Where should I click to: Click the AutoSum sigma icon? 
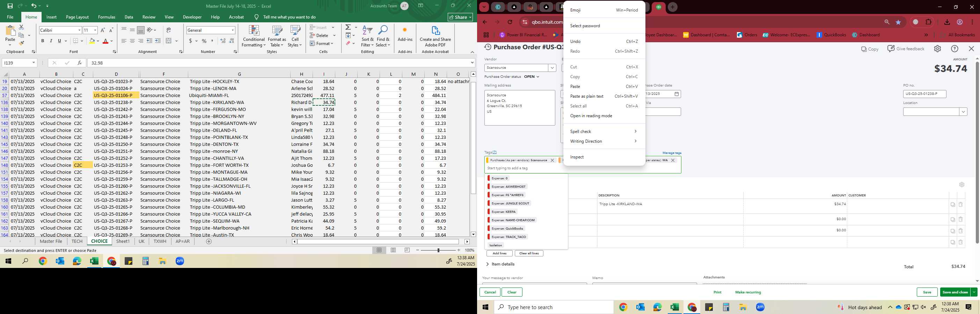click(348, 27)
